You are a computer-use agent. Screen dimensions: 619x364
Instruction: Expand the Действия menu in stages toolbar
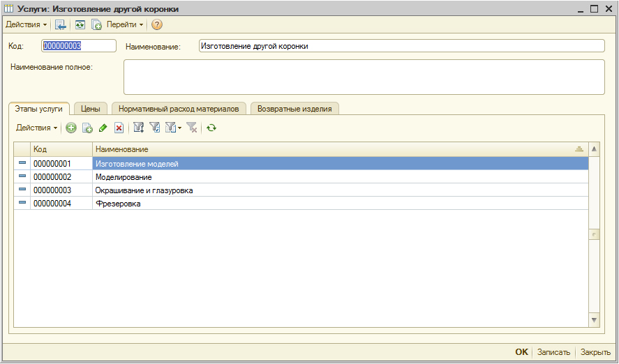pos(36,128)
